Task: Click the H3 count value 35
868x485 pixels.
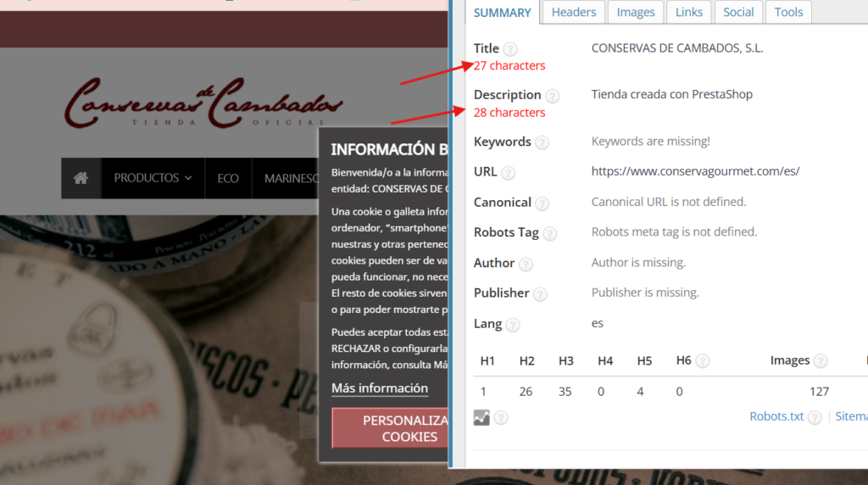Action: [565, 392]
